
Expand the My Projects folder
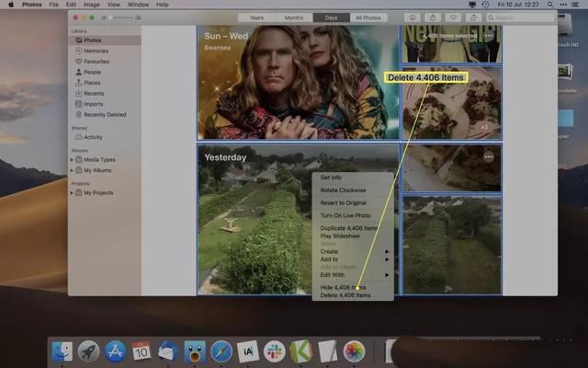click(73, 193)
